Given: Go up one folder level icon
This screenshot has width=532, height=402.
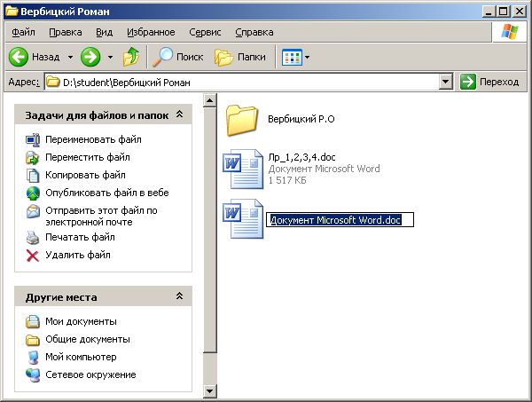Looking at the screenshot, I should 131,57.
